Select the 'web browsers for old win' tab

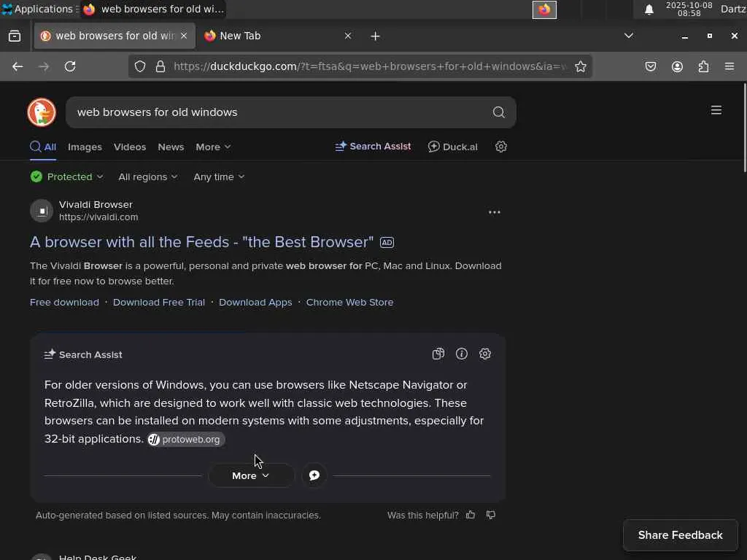tap(115, 36)
